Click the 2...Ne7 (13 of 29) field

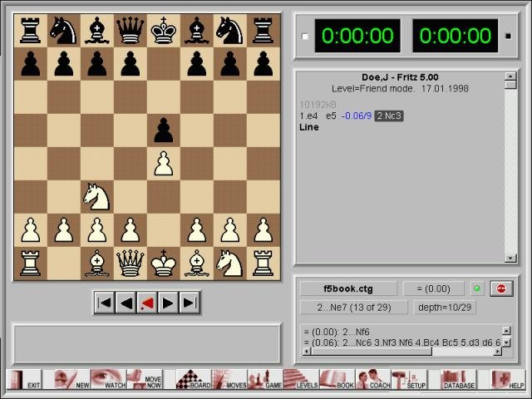[x=354, y=308]
